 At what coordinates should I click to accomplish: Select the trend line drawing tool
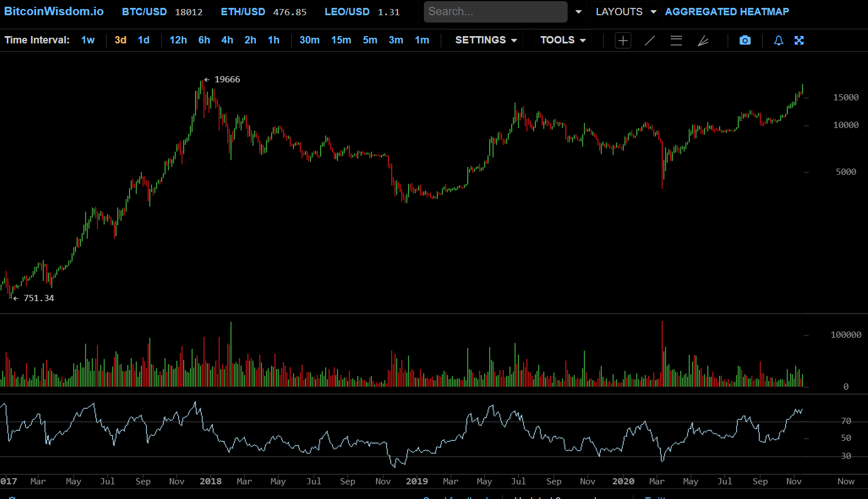[650, 41]
